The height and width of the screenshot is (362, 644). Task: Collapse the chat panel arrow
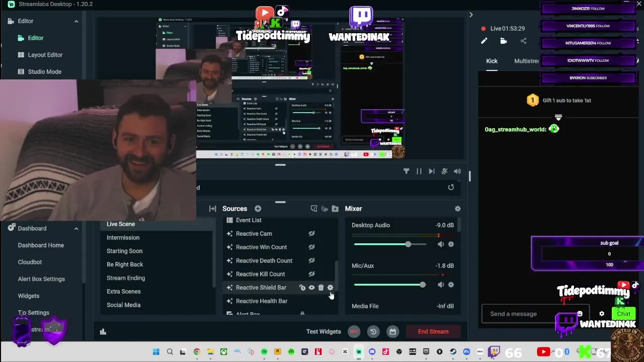(x=471, y=15)
